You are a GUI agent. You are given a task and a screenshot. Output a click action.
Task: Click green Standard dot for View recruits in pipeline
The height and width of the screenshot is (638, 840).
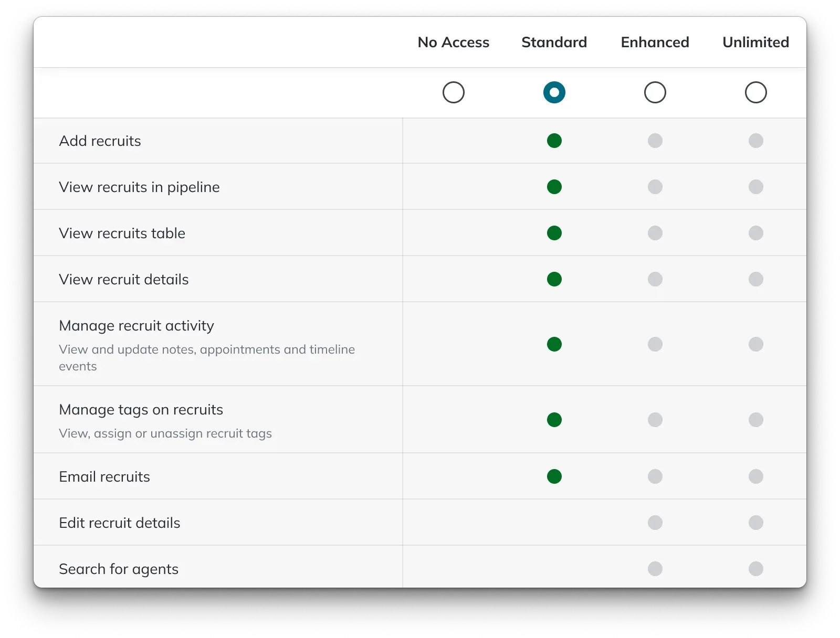click(x=554, y=187)
